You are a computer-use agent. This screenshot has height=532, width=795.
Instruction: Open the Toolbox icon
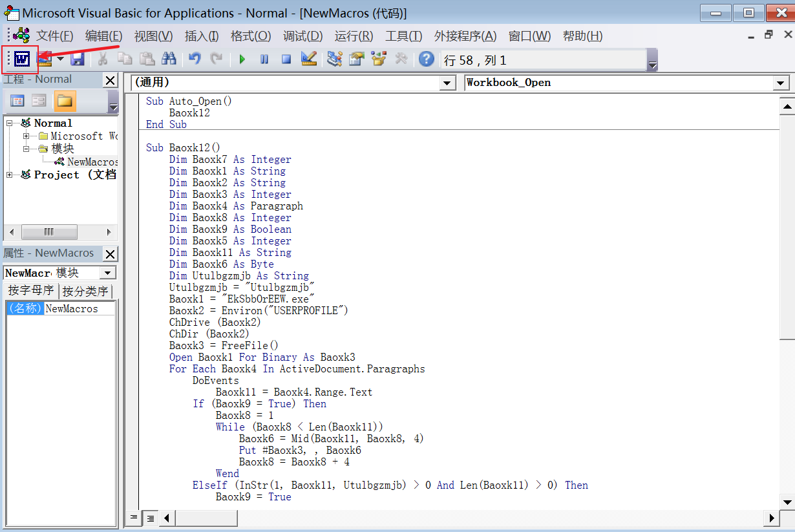[401, 59]
